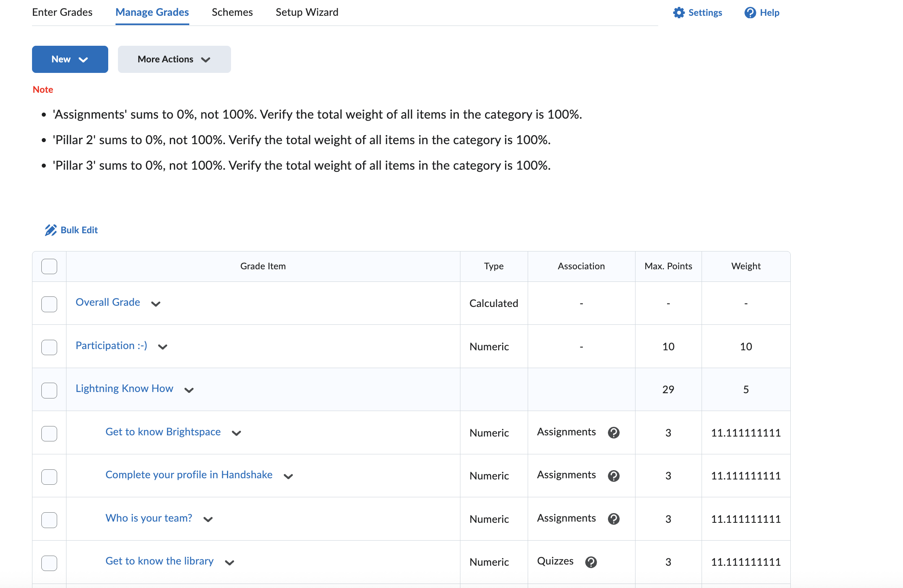Expand the More Actions dropdown
This screenshot has height=588, width=903.
174,59
